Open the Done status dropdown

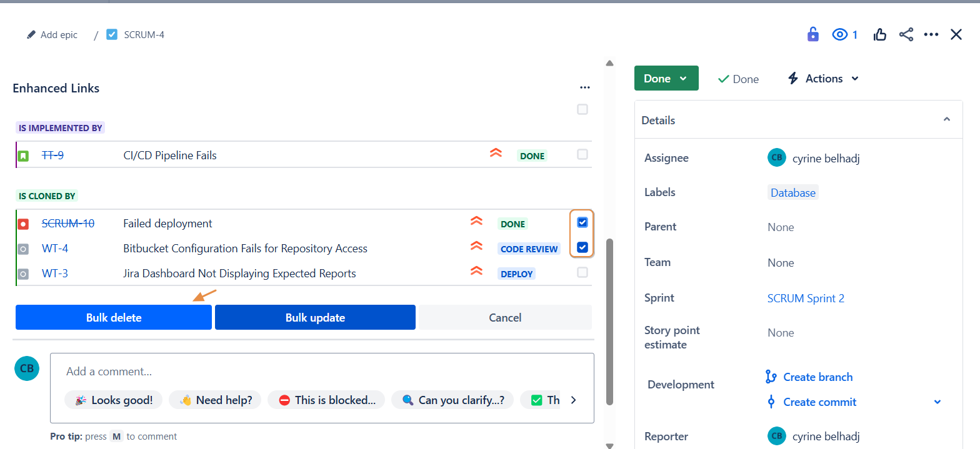pyautogui.click(x=666, y=79)
